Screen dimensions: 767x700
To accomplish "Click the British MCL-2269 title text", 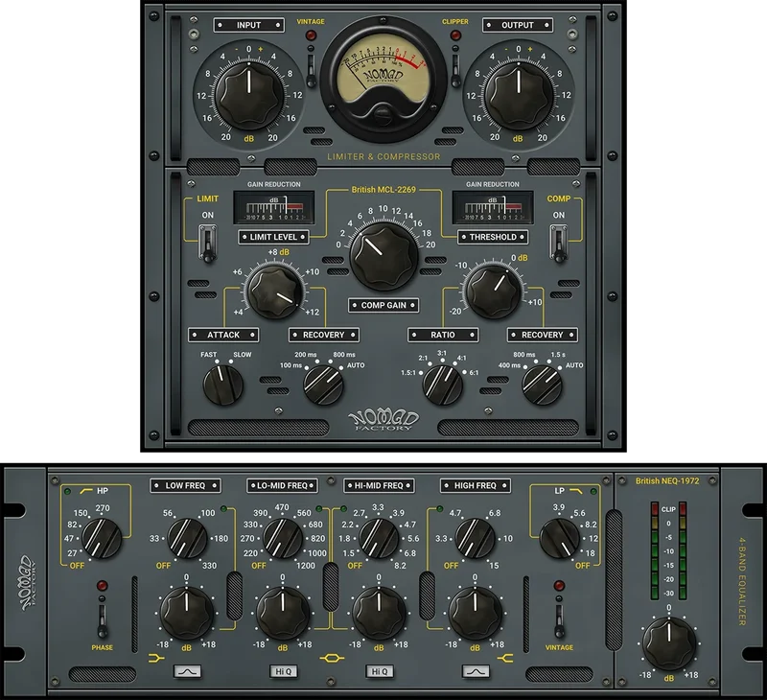I will click(383, 190).
